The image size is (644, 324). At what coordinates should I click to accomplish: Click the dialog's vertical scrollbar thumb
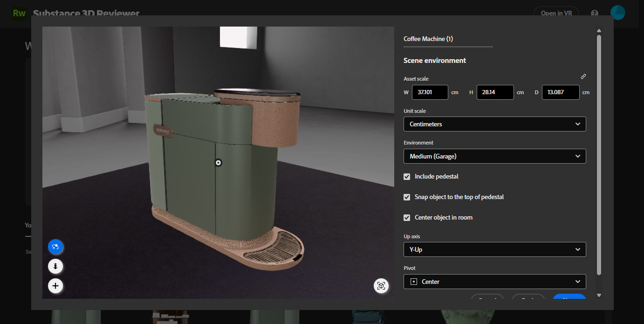click(x=599, y=155)
